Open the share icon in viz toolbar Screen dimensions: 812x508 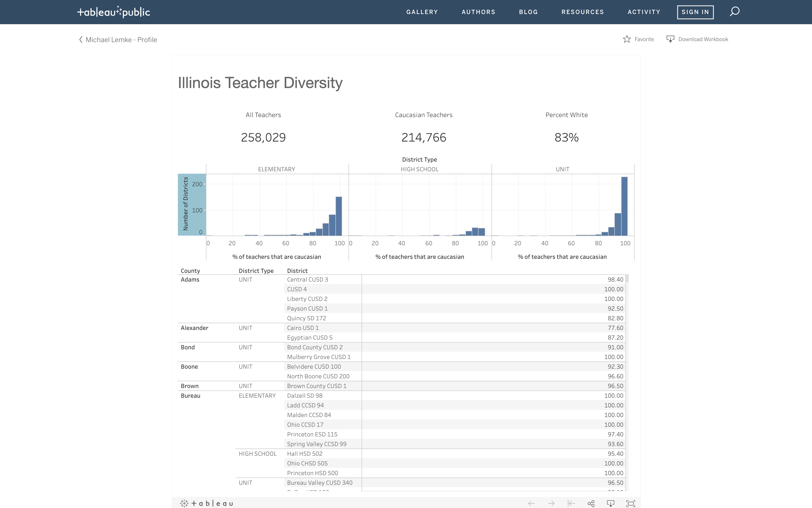click(x=591, y=503)
